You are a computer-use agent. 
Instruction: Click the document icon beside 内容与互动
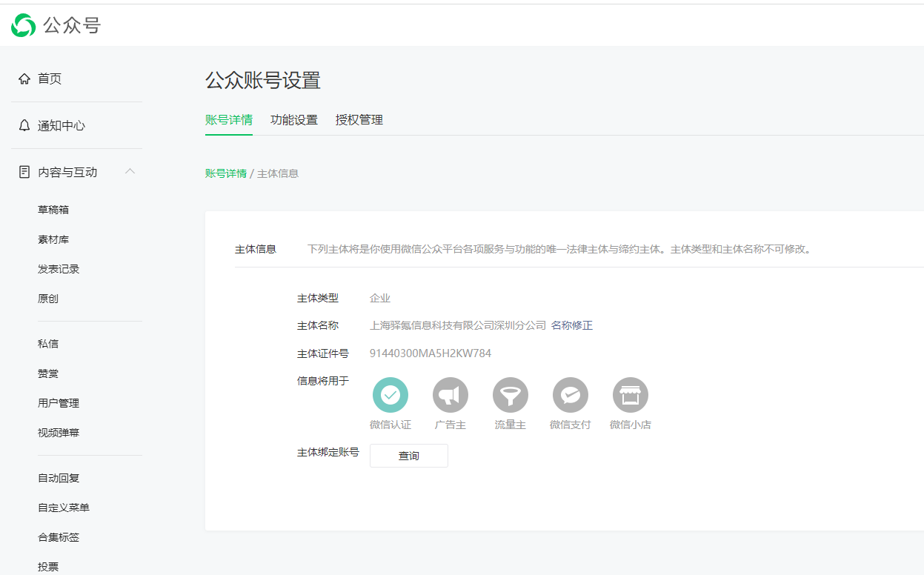point(24,172)
